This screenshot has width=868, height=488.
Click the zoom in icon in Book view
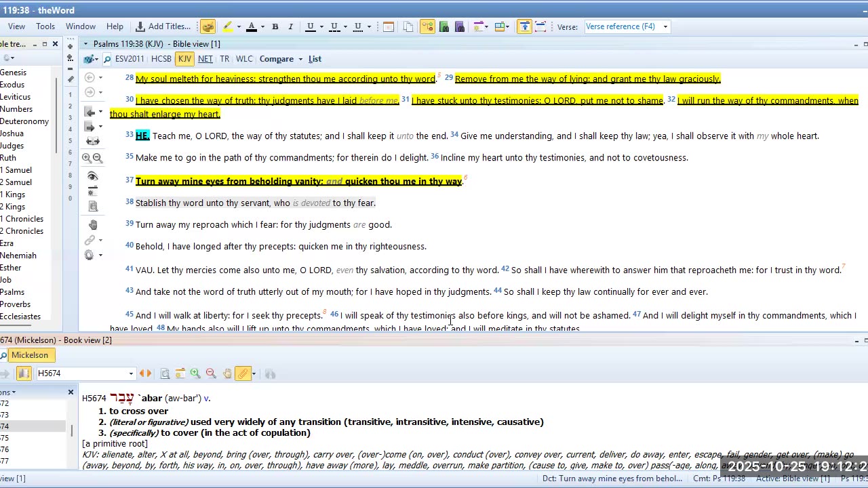click(195, 373)
